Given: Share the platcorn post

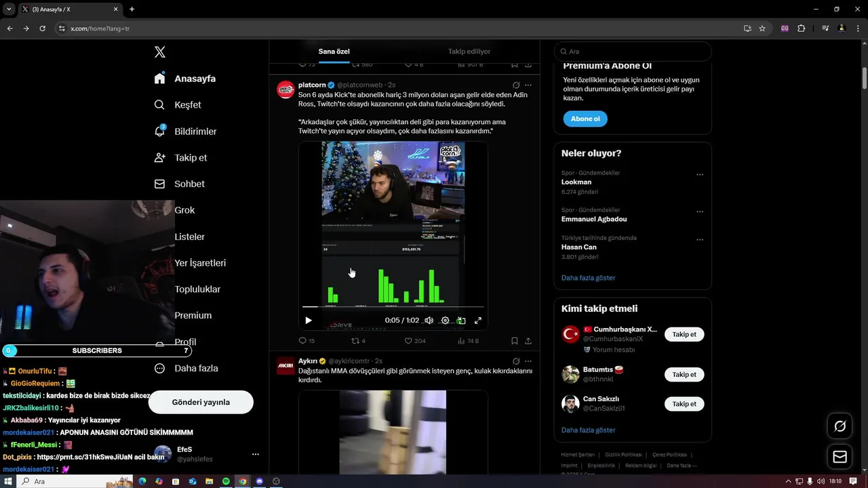Looking at the screenshot, I should [528, 341].
